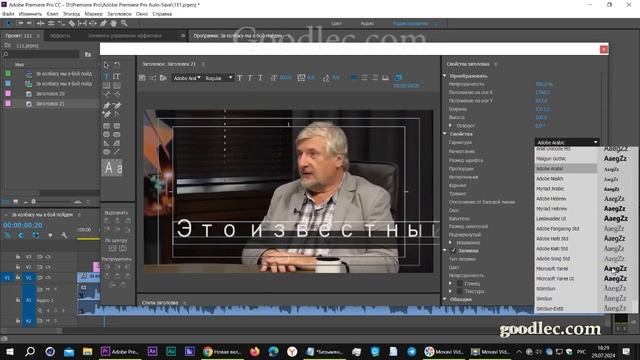
Task: Select the Selection arrow tool in titler
Action: pos(107,65)
